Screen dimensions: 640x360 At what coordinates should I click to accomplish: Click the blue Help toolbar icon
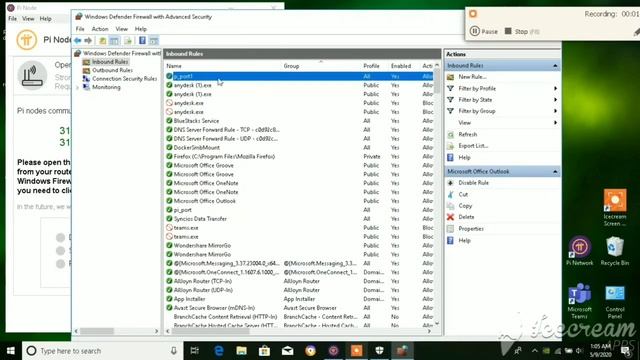pos(142,40)
